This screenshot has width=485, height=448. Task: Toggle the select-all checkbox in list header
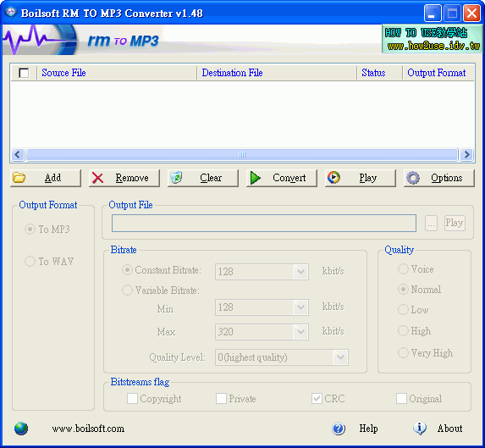point(24,73)
